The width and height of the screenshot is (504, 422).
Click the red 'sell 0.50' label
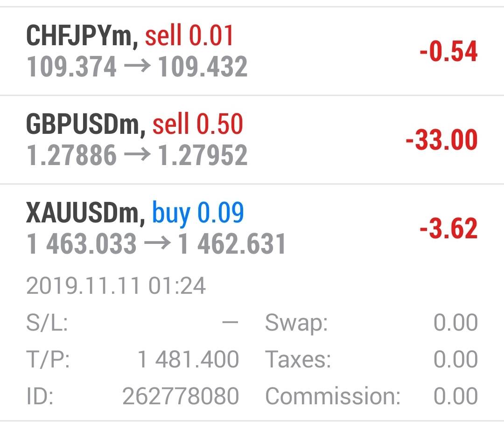198,125
